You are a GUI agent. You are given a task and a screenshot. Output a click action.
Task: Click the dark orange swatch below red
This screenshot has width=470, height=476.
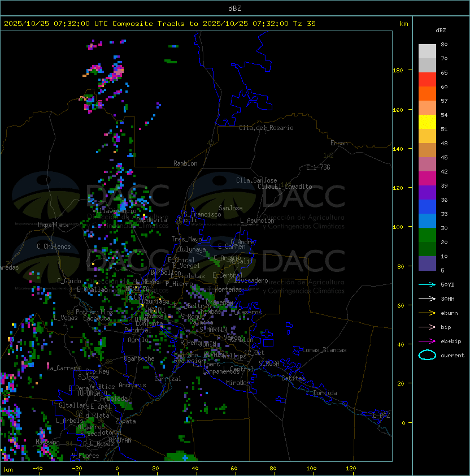pos(427,93)
